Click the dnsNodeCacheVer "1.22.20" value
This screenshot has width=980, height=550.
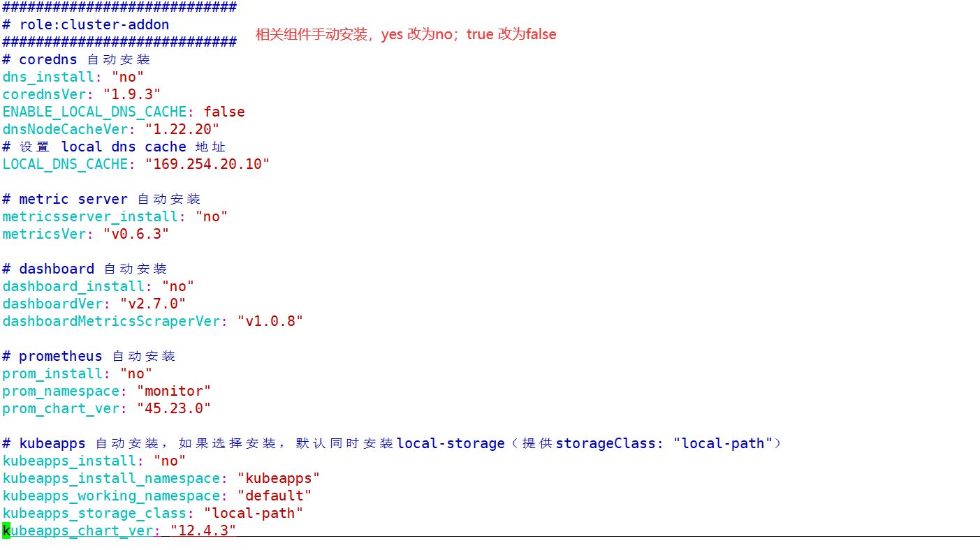[x=182, y=129]
